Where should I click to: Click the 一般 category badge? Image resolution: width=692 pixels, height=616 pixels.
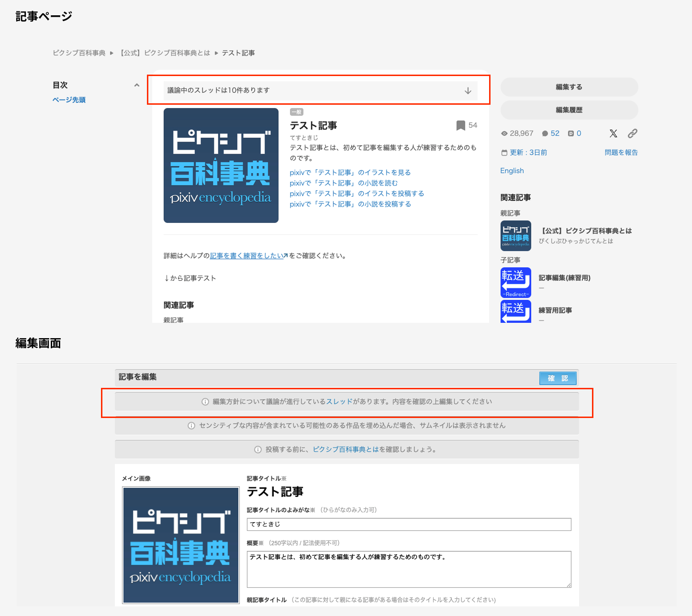(297, 112)
